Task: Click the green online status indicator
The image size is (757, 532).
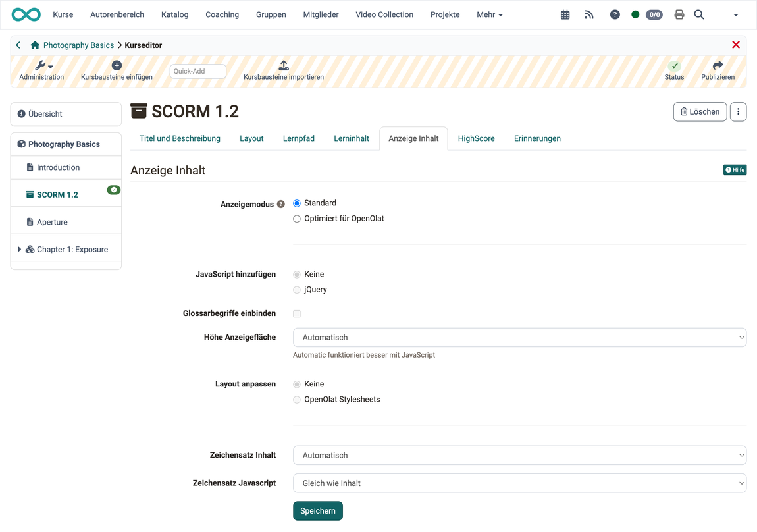Action: (635, 14)
